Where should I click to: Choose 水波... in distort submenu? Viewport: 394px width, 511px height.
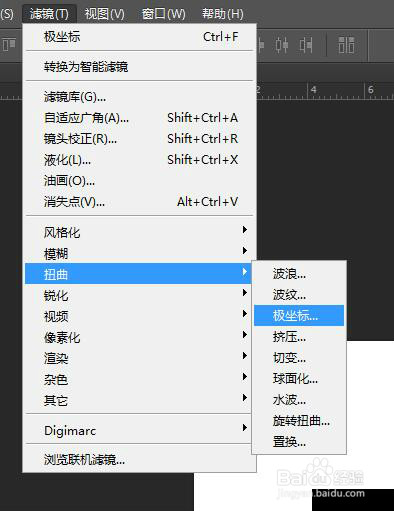coord(299,400)
